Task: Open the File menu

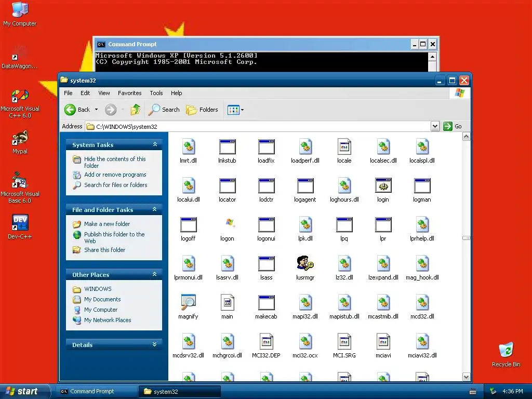Action: tap(68, 93)
